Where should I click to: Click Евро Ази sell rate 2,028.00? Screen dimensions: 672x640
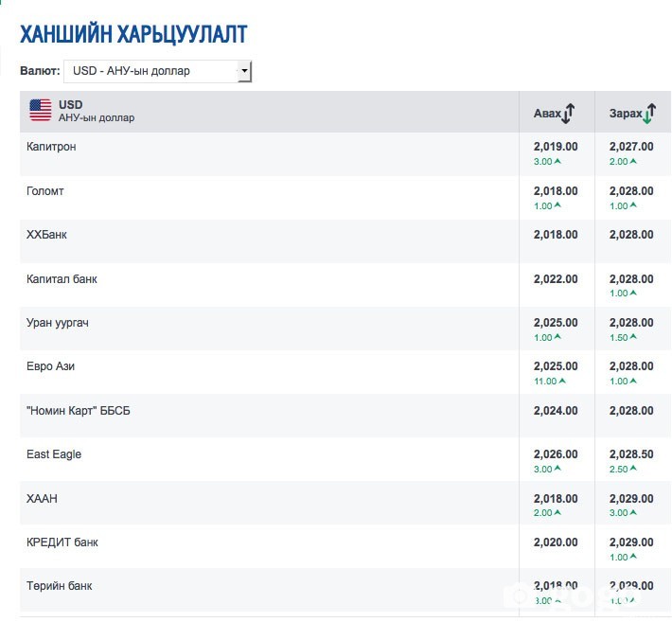[631, 366]
